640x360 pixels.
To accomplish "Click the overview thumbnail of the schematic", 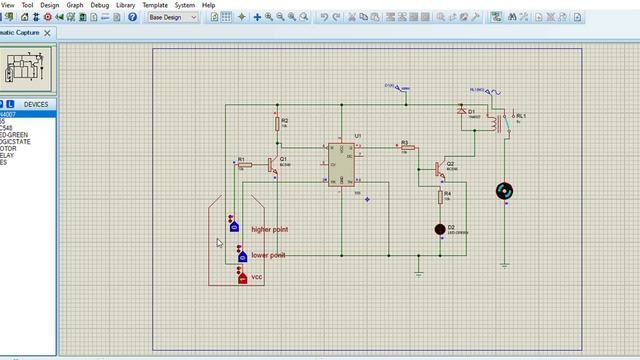I will tap(26, 69).
